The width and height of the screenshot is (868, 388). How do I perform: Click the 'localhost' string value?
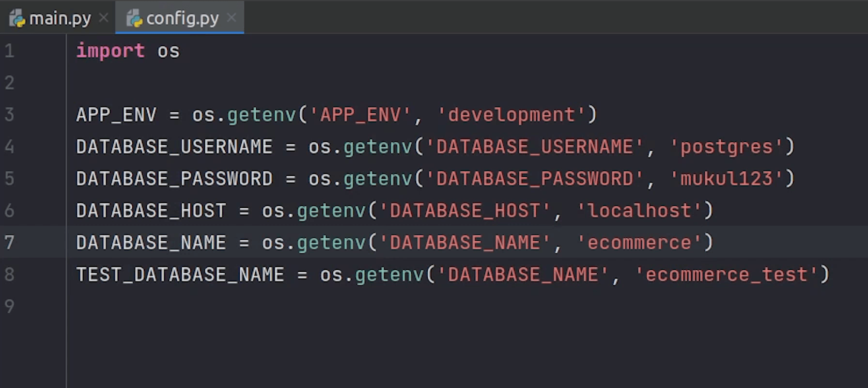639,211
